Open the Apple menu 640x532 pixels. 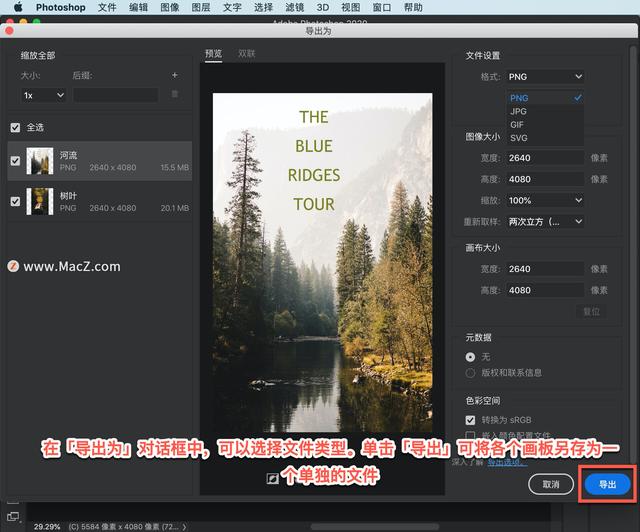coord(17,7)
